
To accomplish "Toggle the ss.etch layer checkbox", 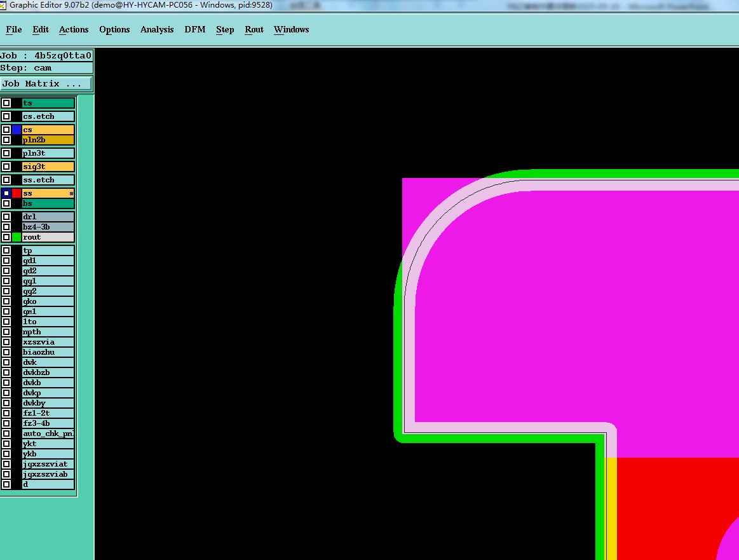I will 6,180.
